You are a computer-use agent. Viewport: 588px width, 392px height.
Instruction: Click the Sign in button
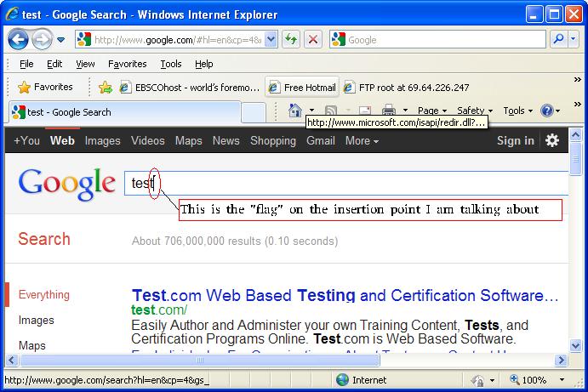(x=515, y=141)
